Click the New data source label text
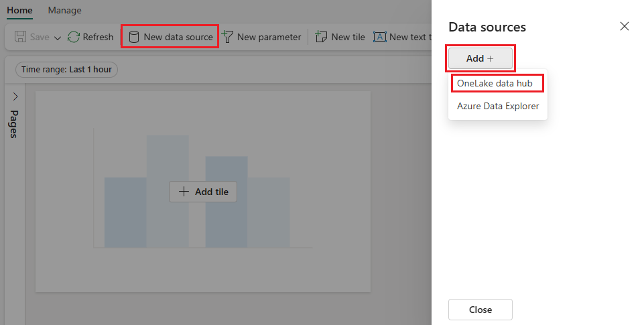 click(x=178, y=37)
